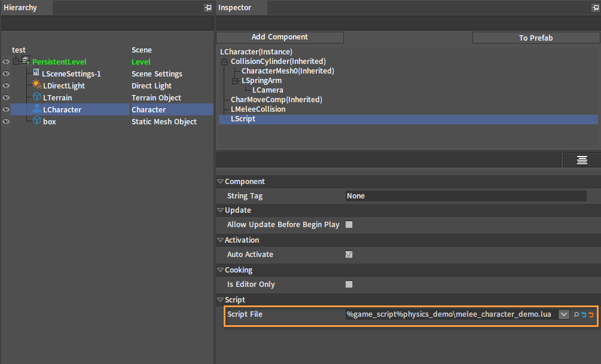Click the cube icon next to box
This screenshot has width=601, height=364.
pyautogui.click(x=37, y=120)
